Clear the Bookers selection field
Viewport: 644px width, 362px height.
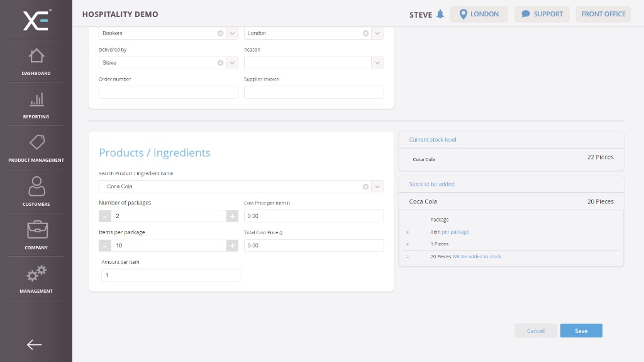[x=220, y=33]
